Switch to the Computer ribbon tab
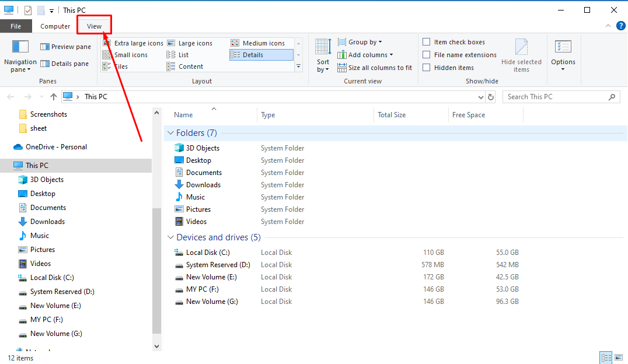 [55, 26]
